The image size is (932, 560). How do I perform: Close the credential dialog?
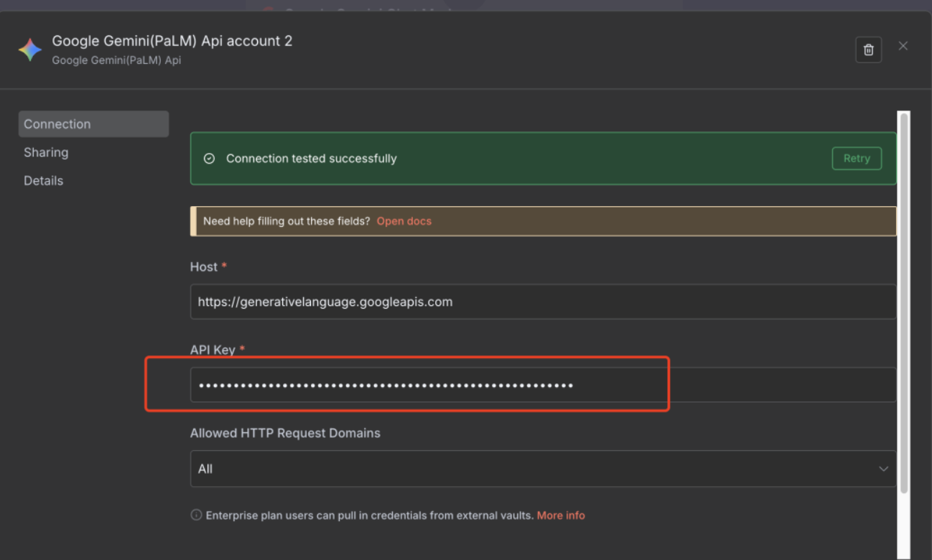pos(903,46)
